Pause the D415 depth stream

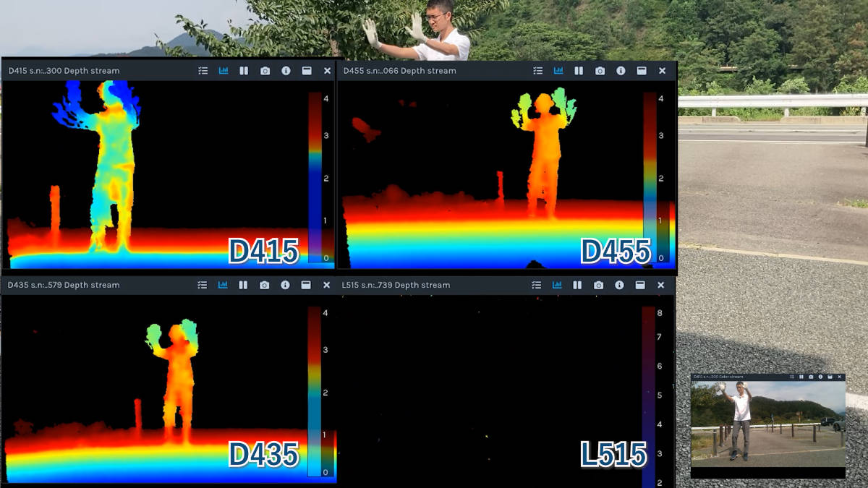coord(244,71)
